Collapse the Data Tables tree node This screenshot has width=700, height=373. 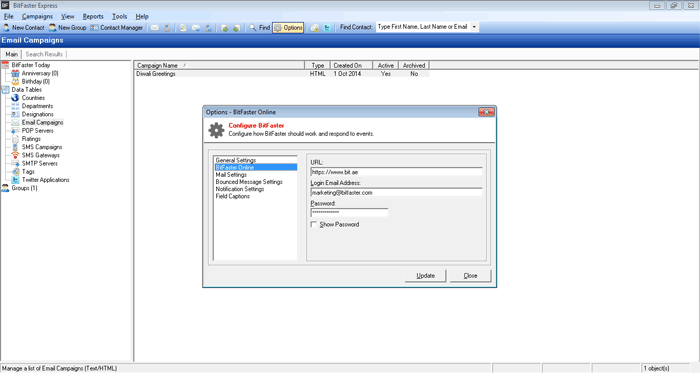click(x=26, y=90)
